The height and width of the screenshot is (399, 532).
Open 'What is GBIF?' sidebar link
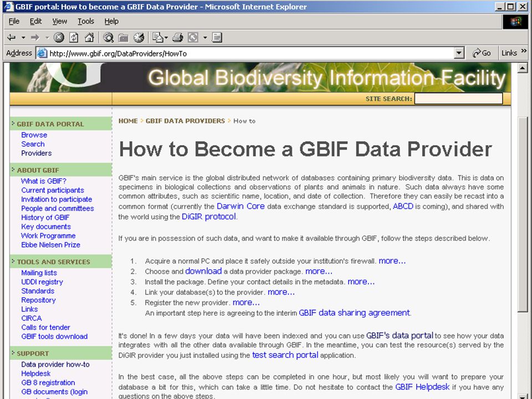[43, 181]
